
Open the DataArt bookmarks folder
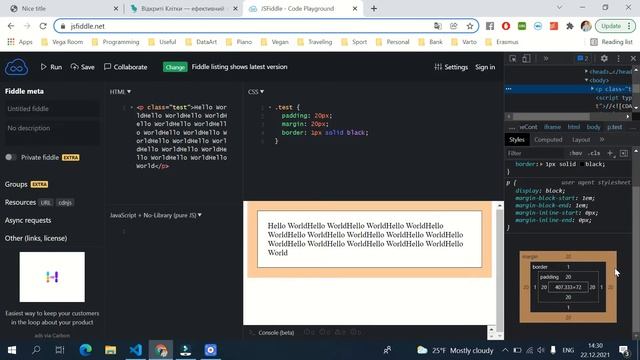(201, 42)
